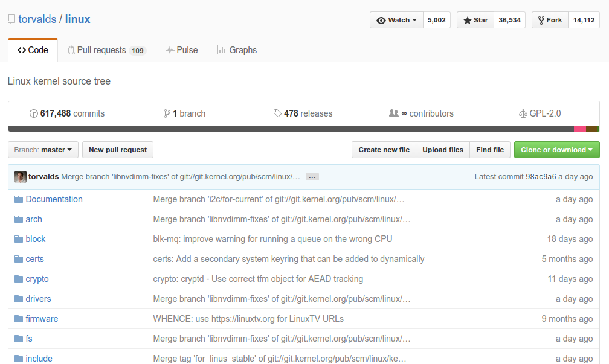
Task: Click the certs folder icon
Action: click(19, 259)
